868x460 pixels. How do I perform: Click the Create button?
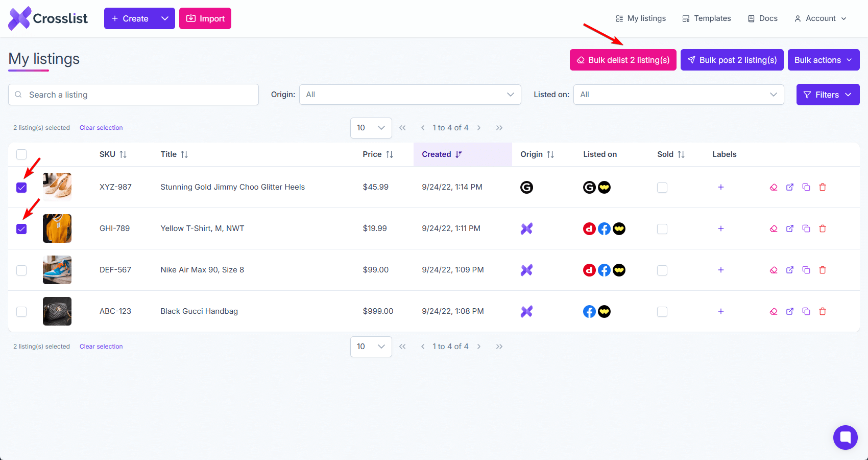pos(130,18)
